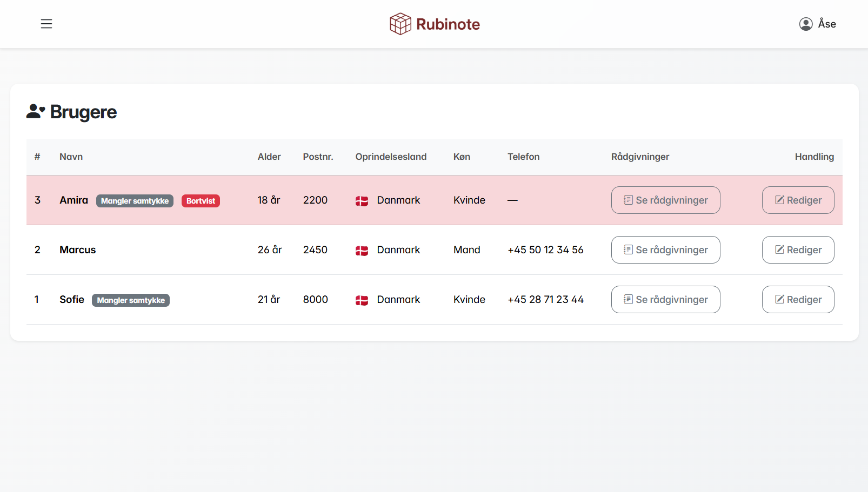Click the Navn column header
The width and height of the screenshot is (868, 492).
[x=71, y=157]
